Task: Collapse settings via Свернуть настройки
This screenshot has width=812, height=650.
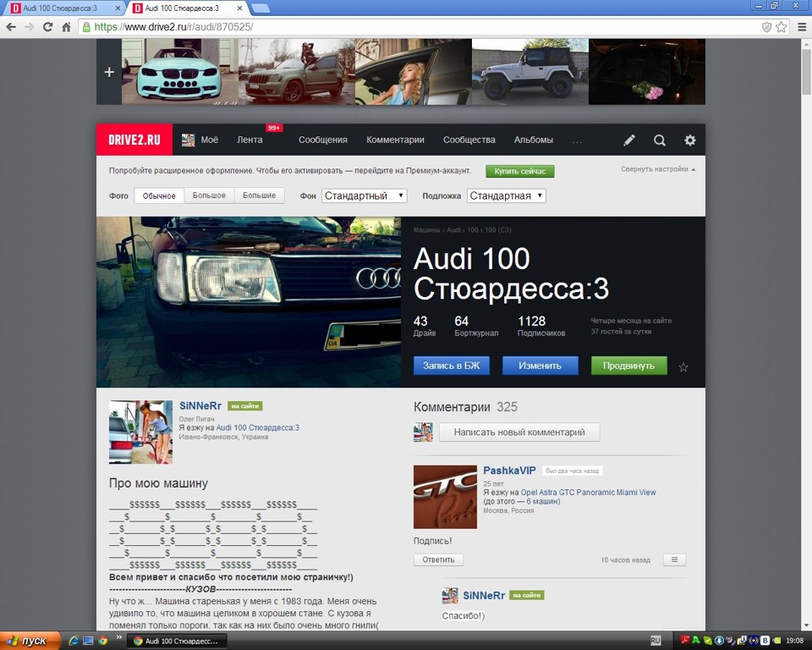Action: 658,169
